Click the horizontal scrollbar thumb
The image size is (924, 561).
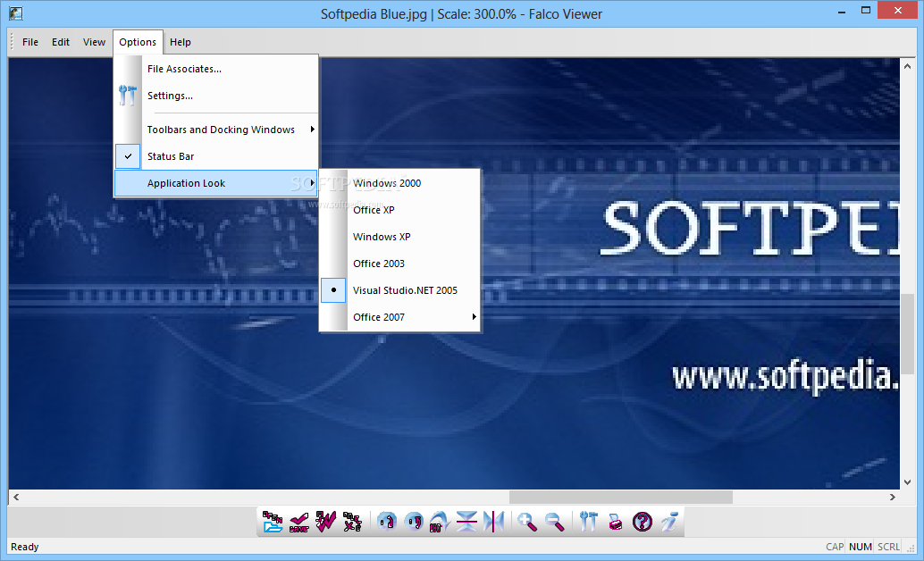point(620,497)
